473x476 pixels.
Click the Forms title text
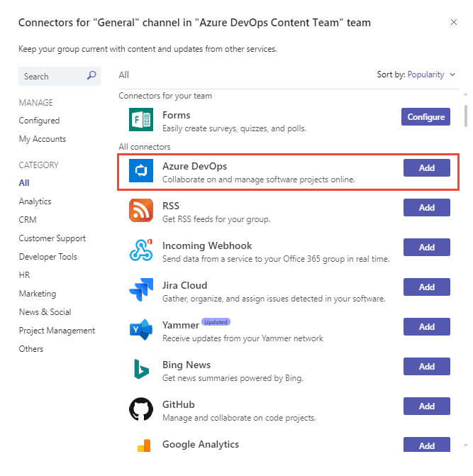(x=177, y=116)
